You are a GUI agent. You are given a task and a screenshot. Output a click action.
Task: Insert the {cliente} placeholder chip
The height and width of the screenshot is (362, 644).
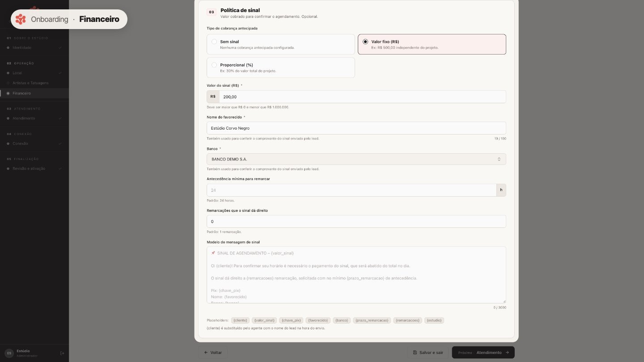pos(241,320)
